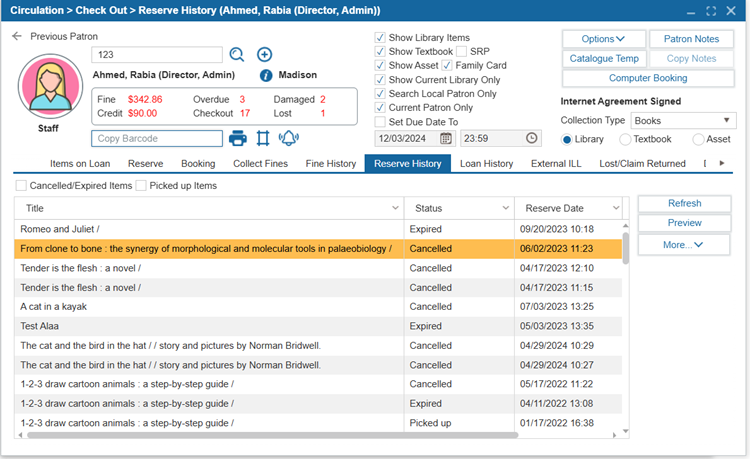This screenshot has height=459, width=750.
Task: Open the patron info icon beside Madison
Action: click(x=266, y=75)
